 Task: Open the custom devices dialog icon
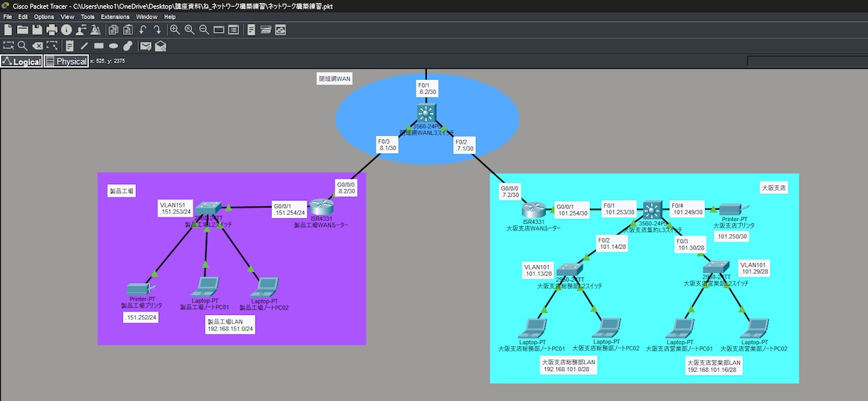tap(233, 30)
